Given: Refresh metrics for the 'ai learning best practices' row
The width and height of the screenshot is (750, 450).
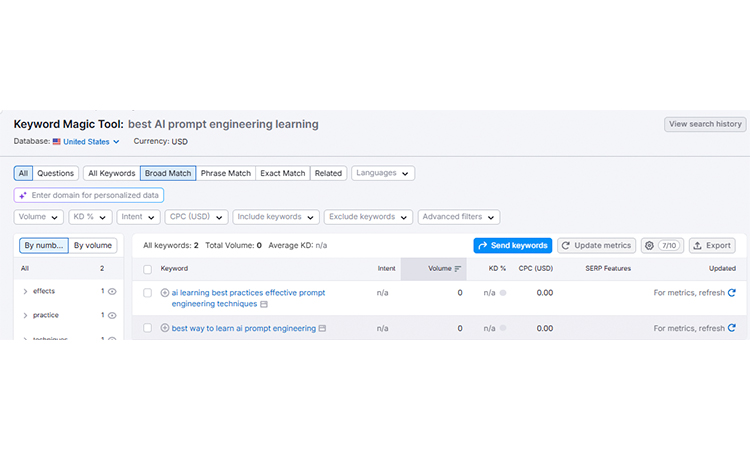Looking at the screenshot, I should tap(731, 293).
